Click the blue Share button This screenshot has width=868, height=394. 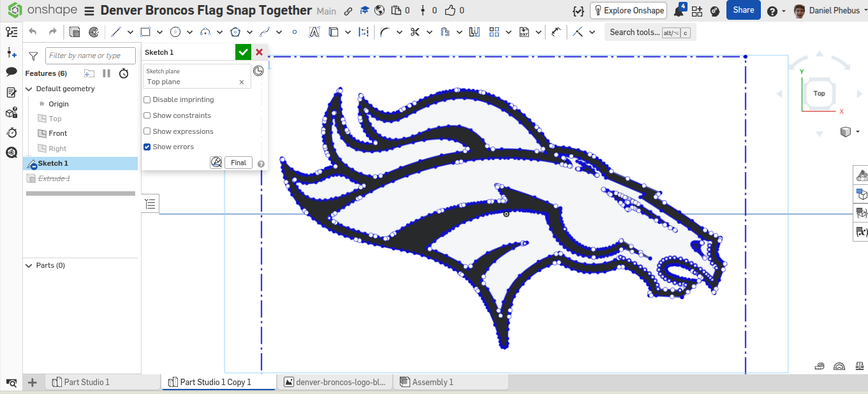(743, 10)
